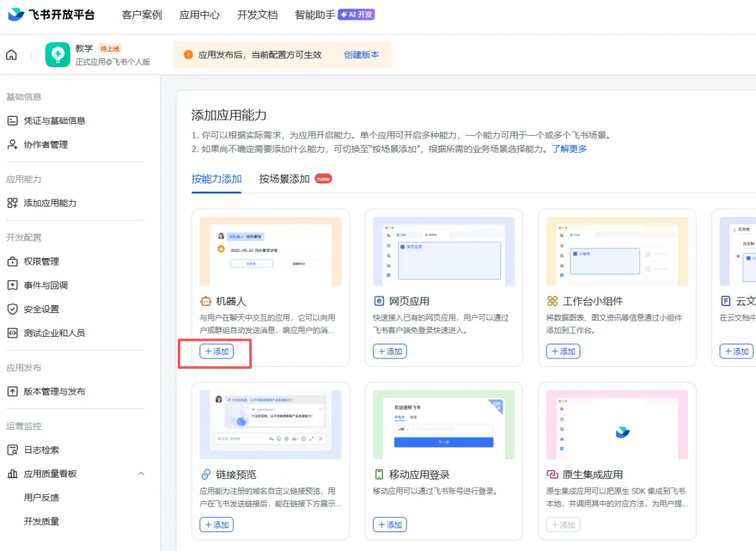This screenshot has width=756, height=551.
Task: Click the web app icon beside 网页应用
Action: click(x=379, y=301)
